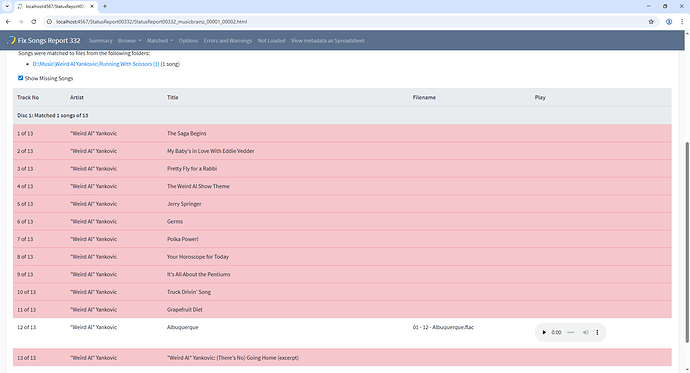This screenshot has width=690, height=373.
Task: Go back in browser history
Action: click(x=8, y=22)
